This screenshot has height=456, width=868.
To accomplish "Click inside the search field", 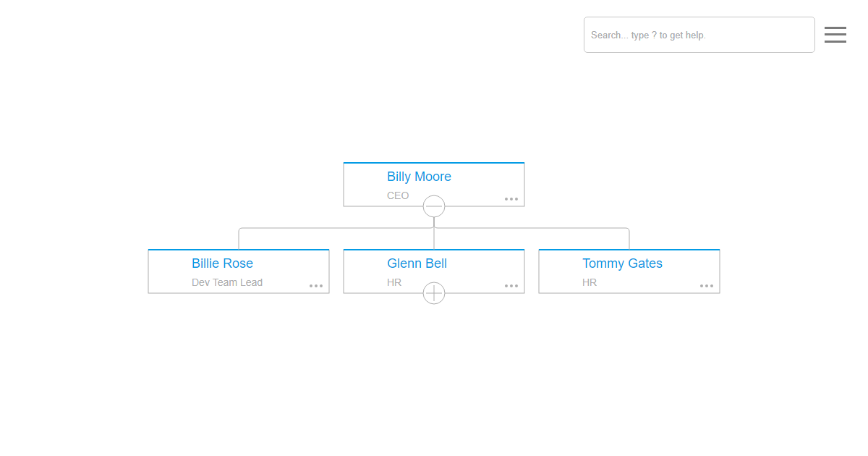I will tap(699, 35).
